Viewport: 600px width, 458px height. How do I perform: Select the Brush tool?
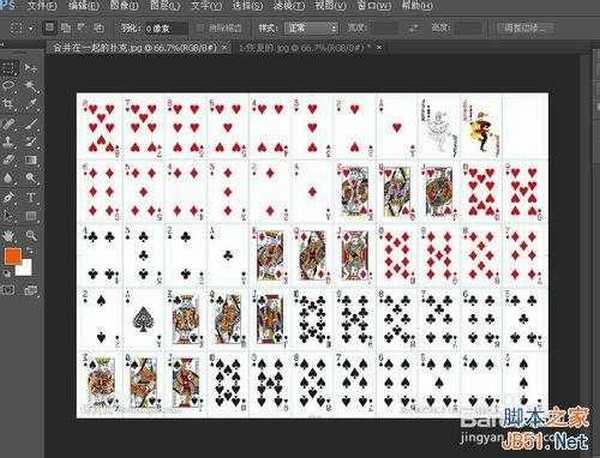tap(29, 123)
